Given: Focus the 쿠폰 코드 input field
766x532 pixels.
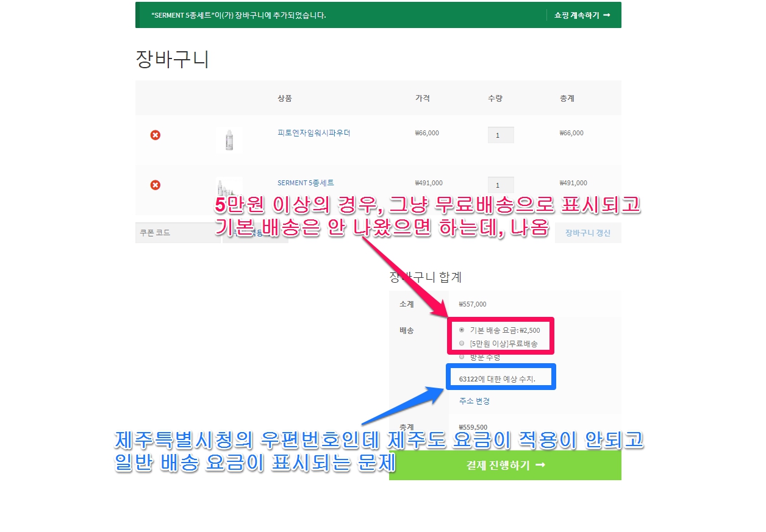Looking at the screenshot, I should (x=177, y=233).
